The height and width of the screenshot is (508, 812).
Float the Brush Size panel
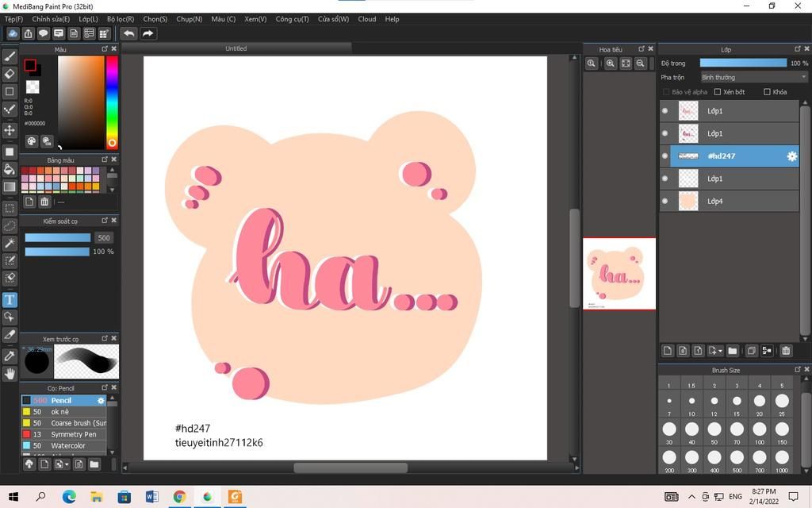point(798,369)
